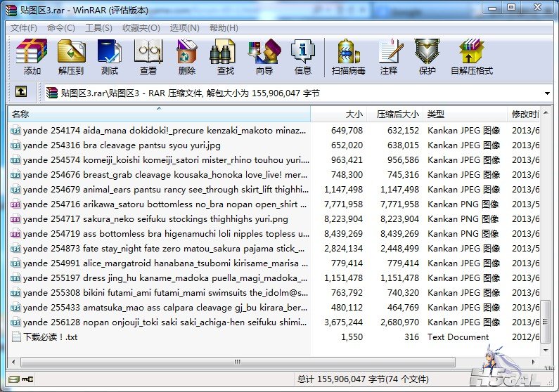Open the 选项(N) menu
This screenshot has width=559, height=392.
tap(185, 28)
